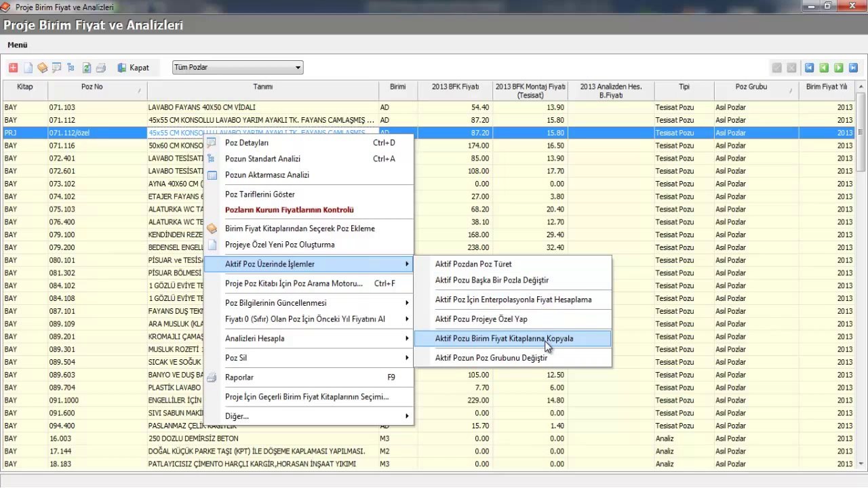Image resolution: width=868 pixels, height=488 pixels.
Task: Click the grey X cancel icon
Action: [x=791, y=68]
